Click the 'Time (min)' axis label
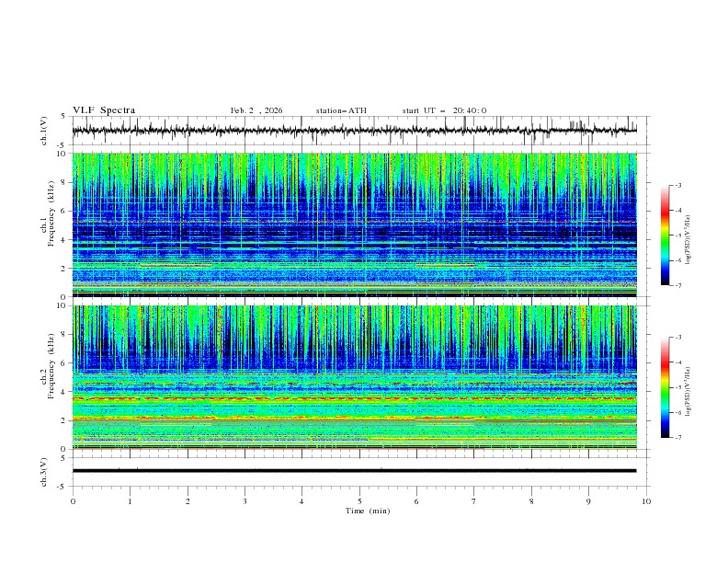 pyautogui.click(x=368, y=511)
